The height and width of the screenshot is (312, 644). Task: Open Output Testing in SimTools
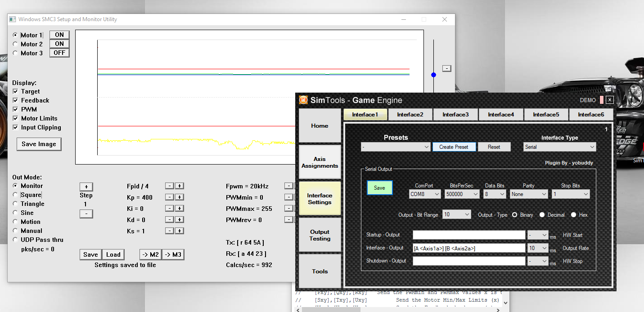320,235
